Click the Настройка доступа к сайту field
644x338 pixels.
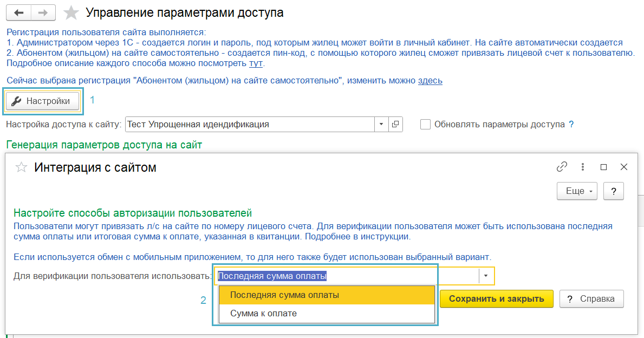[250, 125]
